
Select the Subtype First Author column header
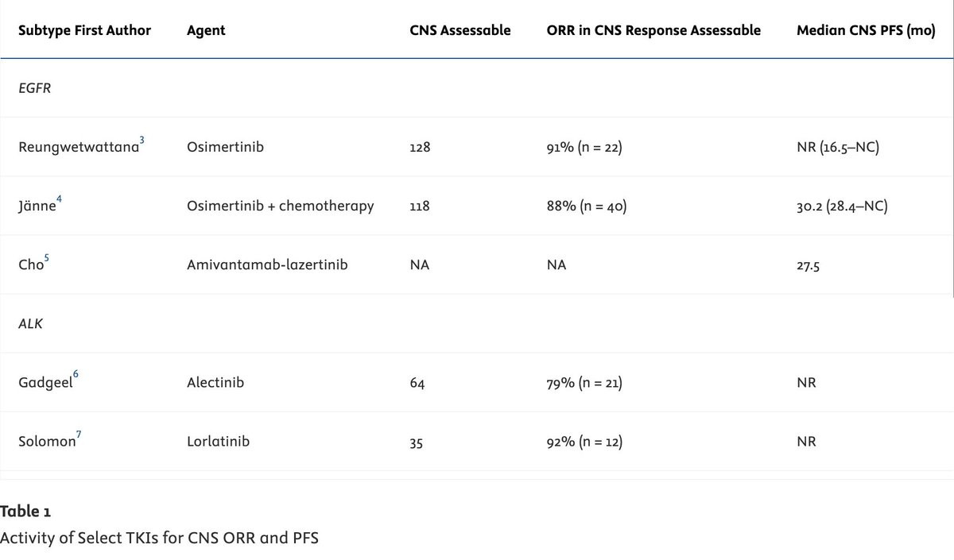coord(85,30)
